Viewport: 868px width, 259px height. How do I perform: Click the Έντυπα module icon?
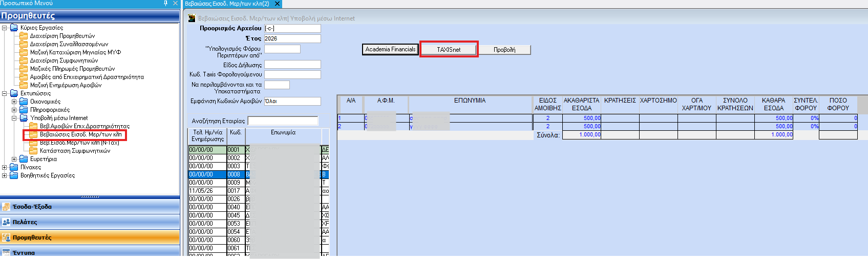pyautogui.click(x=6, y=252)
